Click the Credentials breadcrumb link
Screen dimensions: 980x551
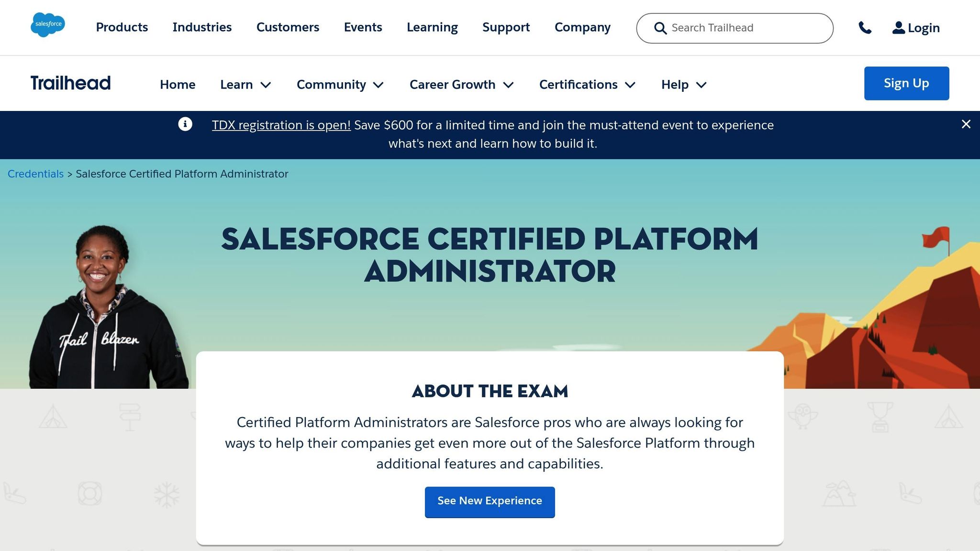tap(35, 174)
